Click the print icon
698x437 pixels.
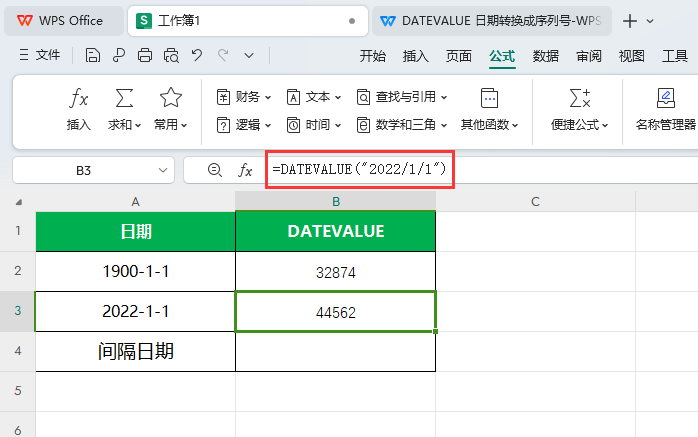pyautogui.click(x=145, y=56)
